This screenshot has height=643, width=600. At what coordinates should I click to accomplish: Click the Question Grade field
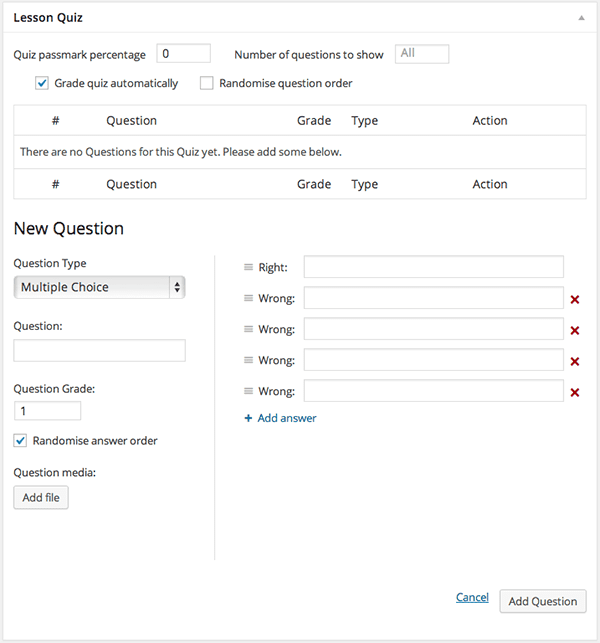point(48,411)
